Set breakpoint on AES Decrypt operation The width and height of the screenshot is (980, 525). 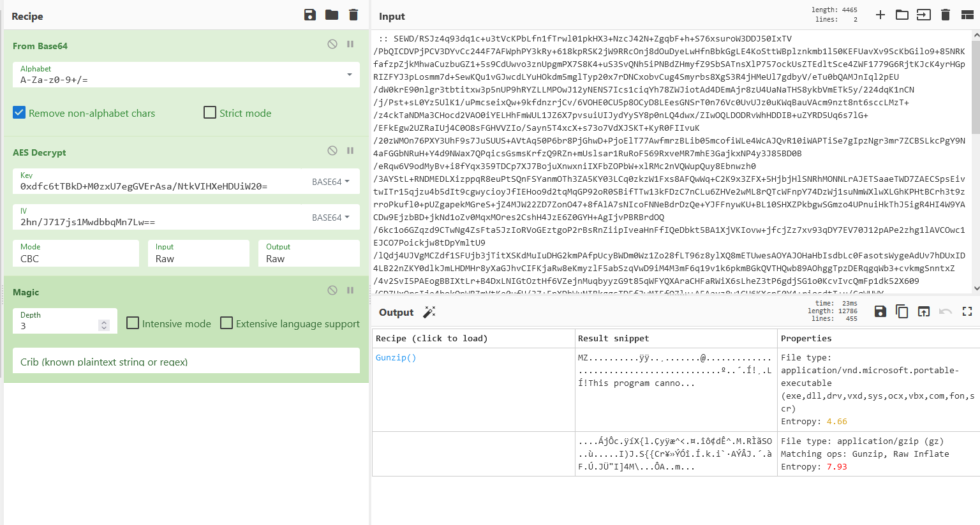350,151
